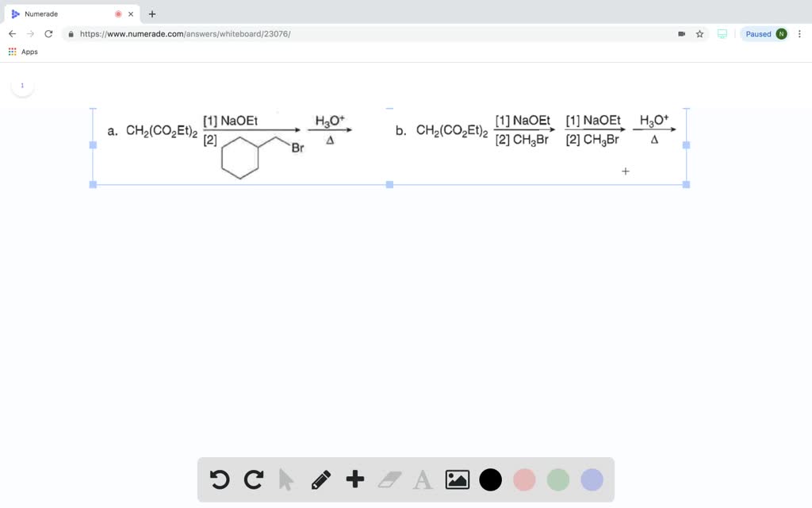Open a new browser tab
The height and width of the screenshot is (508, 812).
(x=151, y=14)
